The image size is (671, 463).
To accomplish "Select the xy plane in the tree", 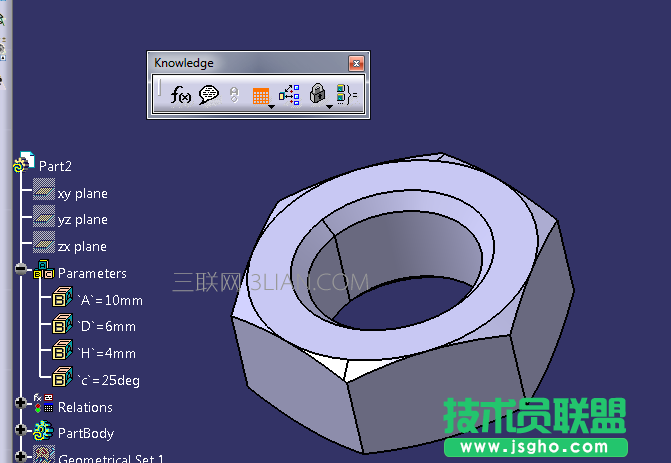I will pos(82,193).
